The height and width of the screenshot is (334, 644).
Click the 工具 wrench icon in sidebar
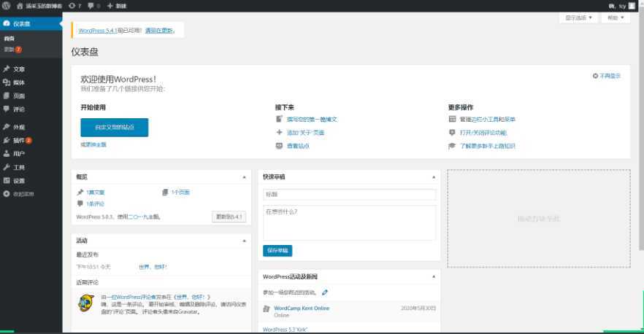(x=6, y=168)
